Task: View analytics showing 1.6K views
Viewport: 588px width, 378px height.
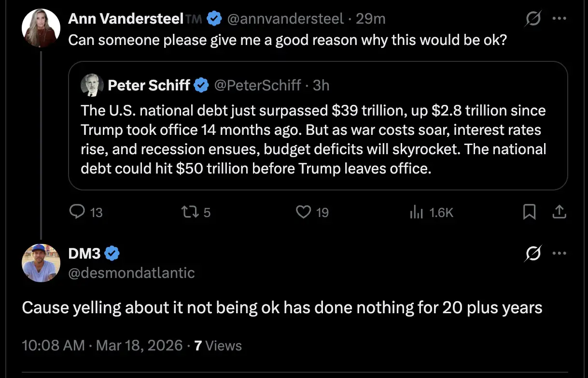Action: point(416,212)
